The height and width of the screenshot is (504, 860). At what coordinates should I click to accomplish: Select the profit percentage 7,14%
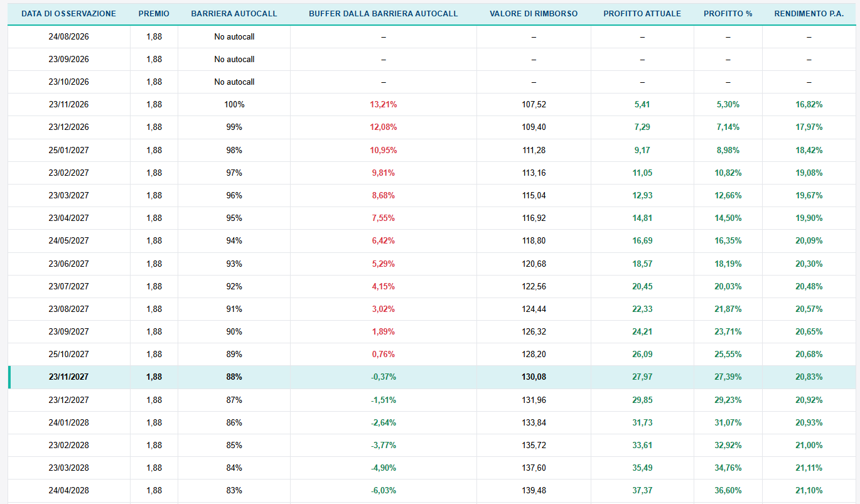coord(728,127)
